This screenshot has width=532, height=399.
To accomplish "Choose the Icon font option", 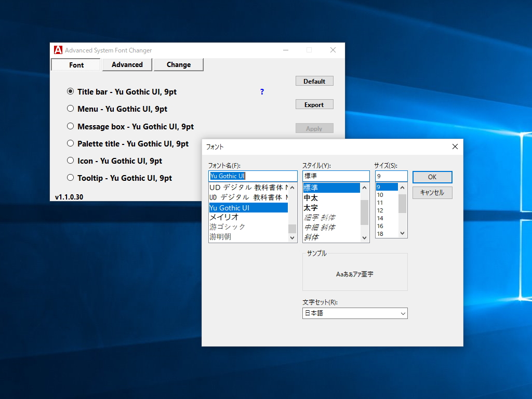I will [x=70, y=161].
